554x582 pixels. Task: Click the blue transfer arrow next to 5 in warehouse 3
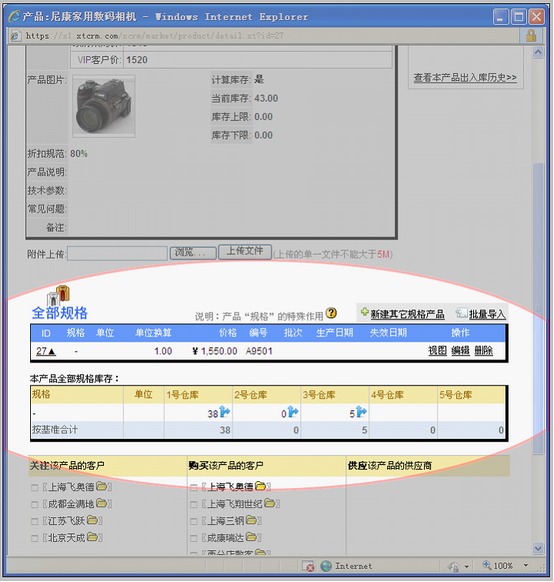361,412
